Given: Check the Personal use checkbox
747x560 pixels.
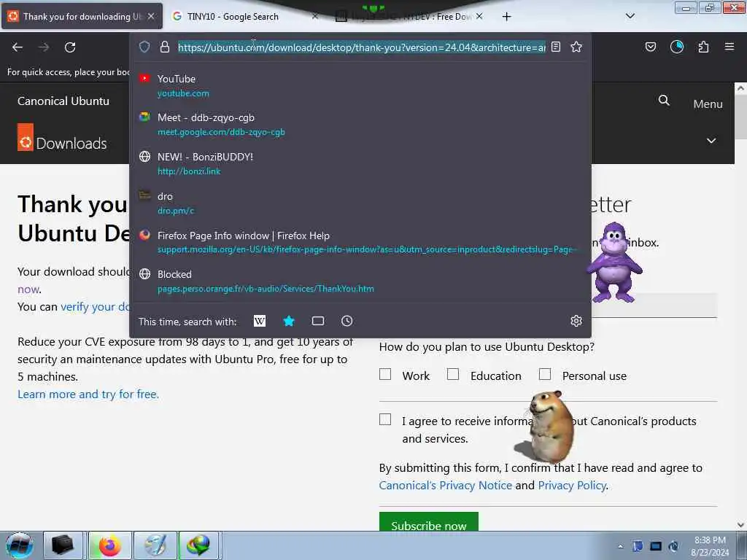Looking at the screenshot, I should click(544, 374).
